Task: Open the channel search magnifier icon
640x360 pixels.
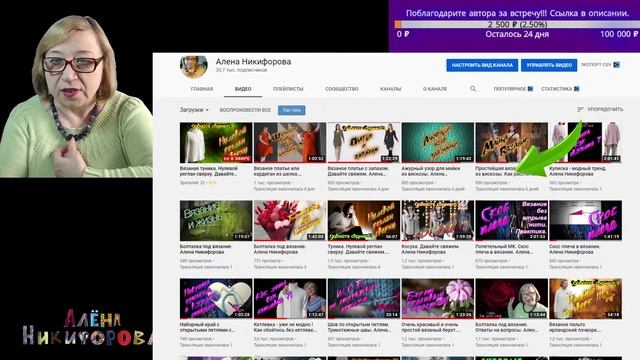Action: [473, 89]
